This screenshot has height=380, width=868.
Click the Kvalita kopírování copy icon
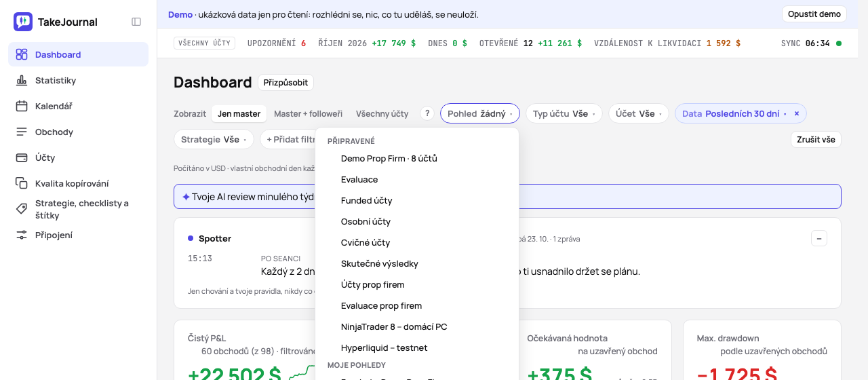[x=22, y=183]
